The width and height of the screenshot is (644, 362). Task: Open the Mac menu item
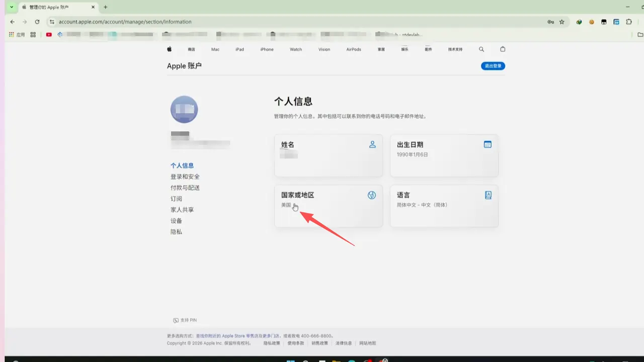coord(215,49)
